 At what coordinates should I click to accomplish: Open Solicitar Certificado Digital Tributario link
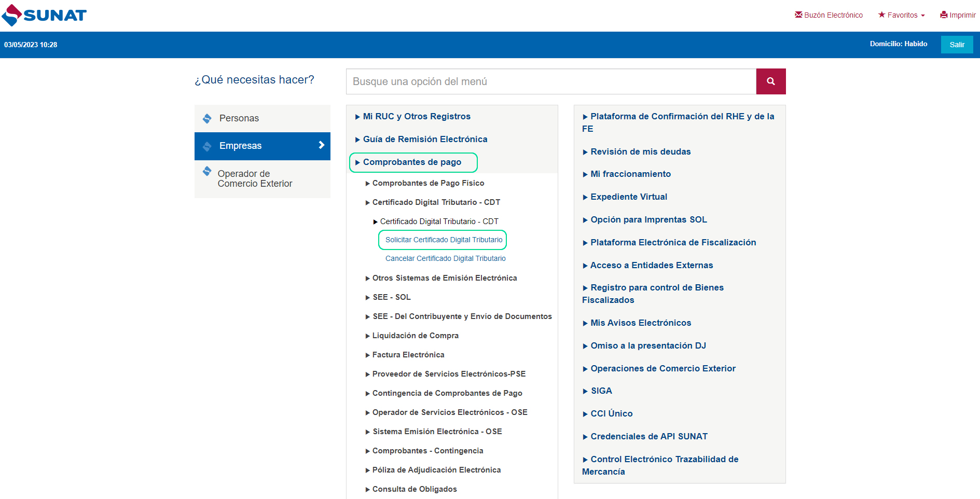pos(444,240)
